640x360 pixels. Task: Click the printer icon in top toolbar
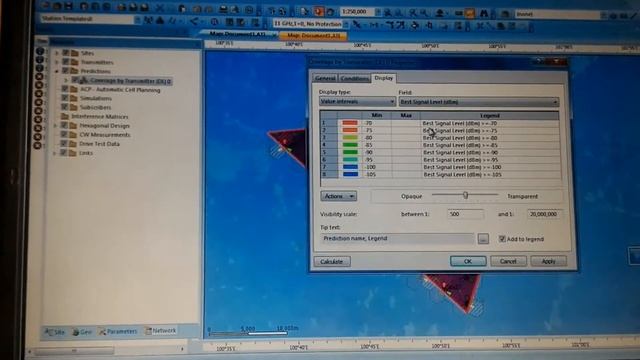pos(224,10)
